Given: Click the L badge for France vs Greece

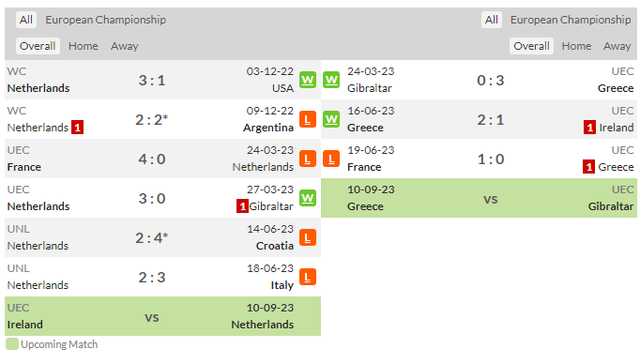Looking at the screenshot, I should 331,159.
